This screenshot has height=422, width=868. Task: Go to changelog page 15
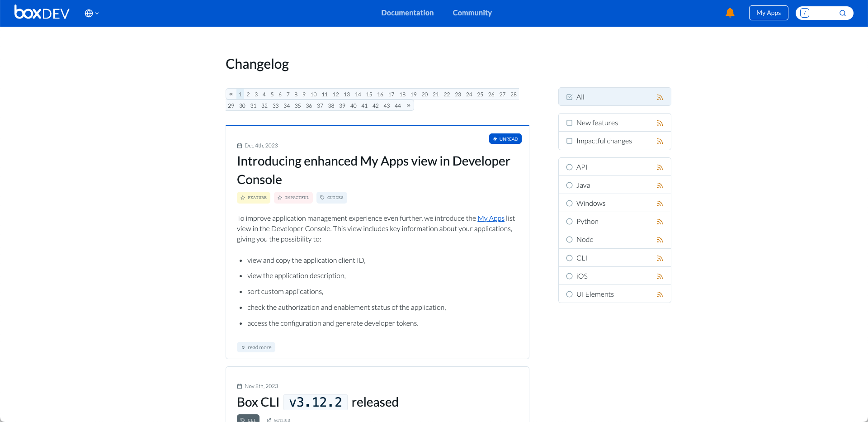click(369, 94)
